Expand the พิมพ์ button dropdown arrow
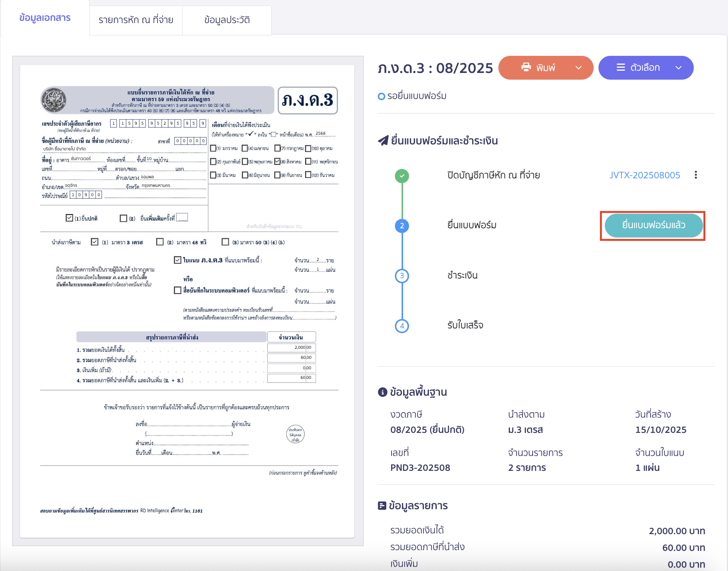 tap(578, 68)
